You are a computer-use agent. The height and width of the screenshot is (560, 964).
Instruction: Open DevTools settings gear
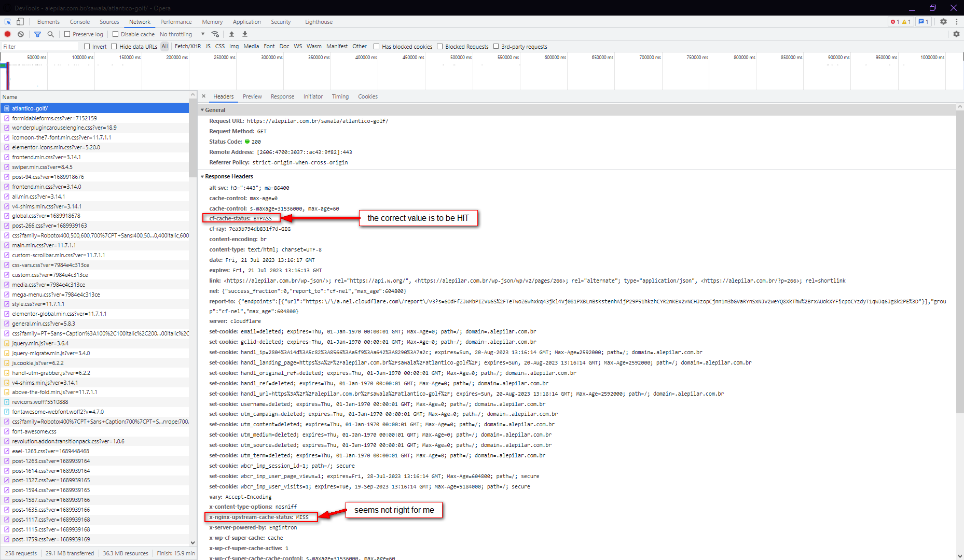coord(943,22)
